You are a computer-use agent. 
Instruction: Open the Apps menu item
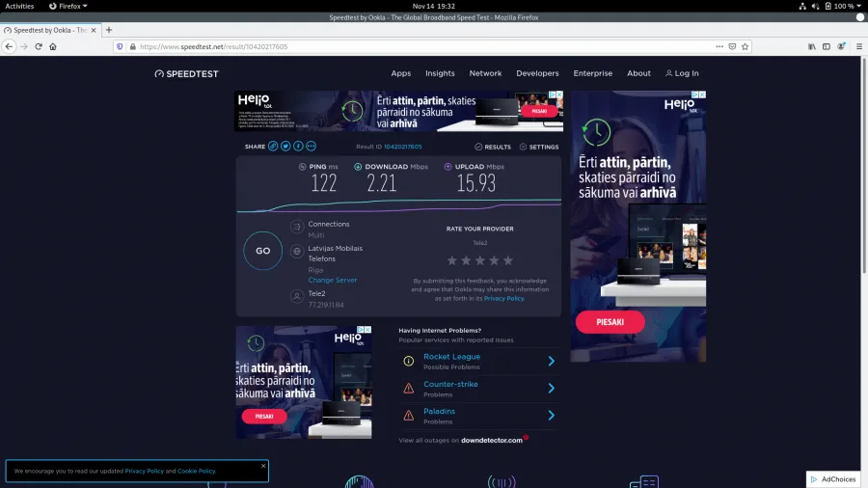point(401,73)
